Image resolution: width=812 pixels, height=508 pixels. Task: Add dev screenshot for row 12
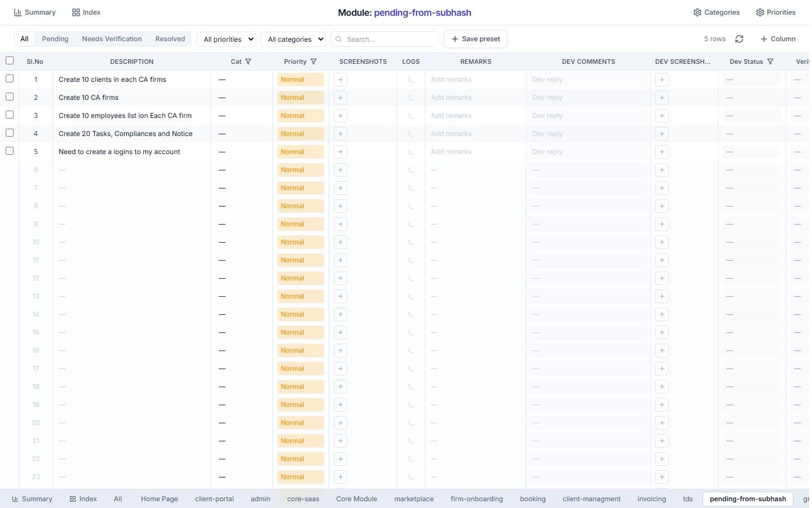[662, 278]
